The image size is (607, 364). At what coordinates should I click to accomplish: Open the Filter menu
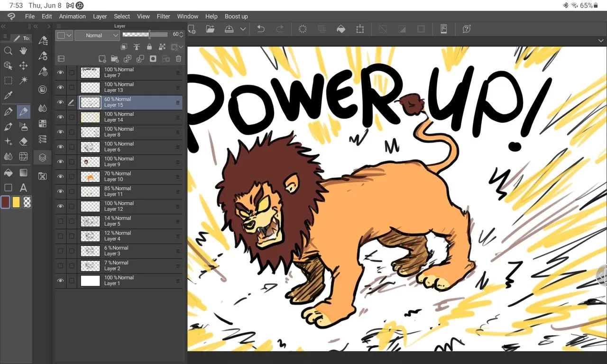[163, 16]
